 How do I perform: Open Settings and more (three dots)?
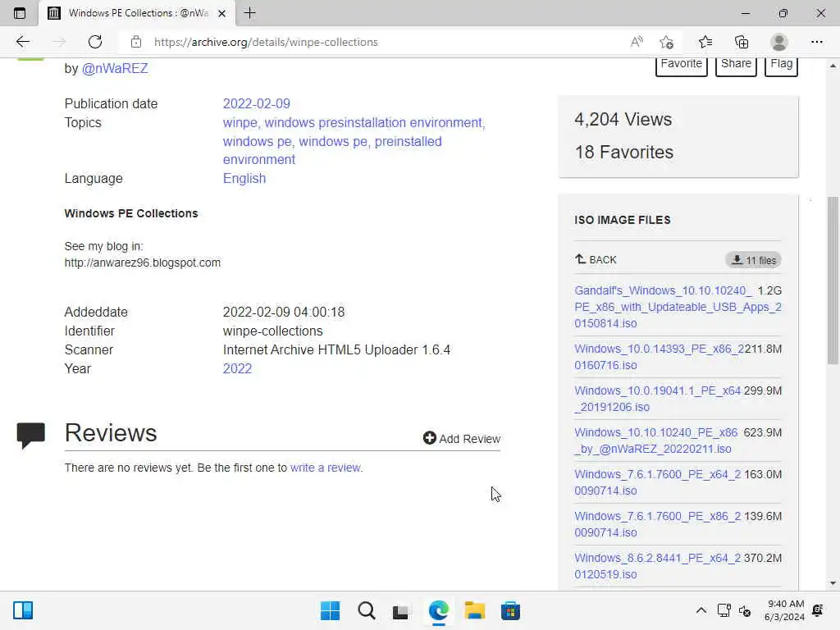point(816,42)
